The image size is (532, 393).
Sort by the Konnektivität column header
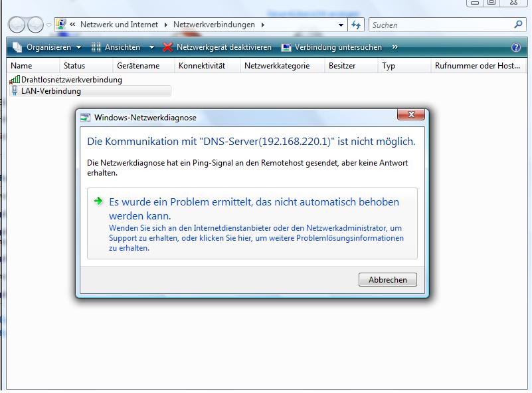207,66
